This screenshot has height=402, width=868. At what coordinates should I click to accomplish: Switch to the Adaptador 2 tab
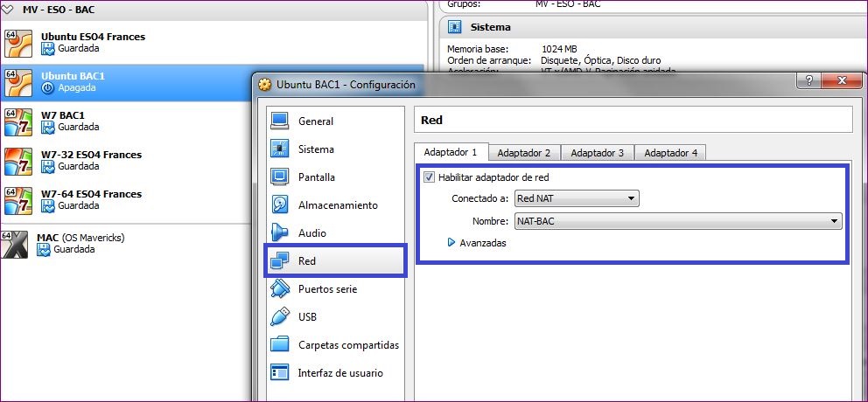pyautogui.click(x=523, y=153)
